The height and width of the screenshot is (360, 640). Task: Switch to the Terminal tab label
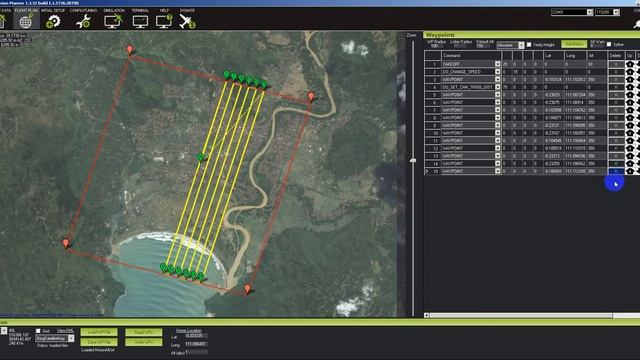(140, 10)
